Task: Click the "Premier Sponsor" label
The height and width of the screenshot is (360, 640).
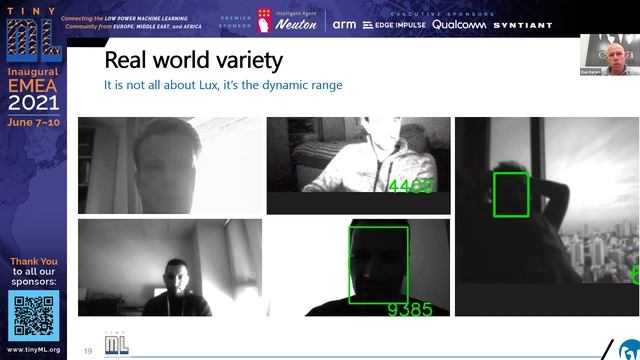Action: pos(235,22)
